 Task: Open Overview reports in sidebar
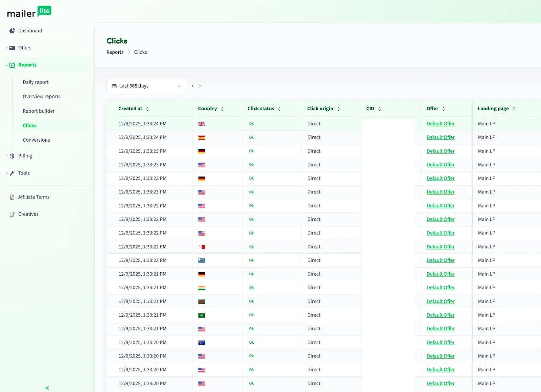pos(42,97)
